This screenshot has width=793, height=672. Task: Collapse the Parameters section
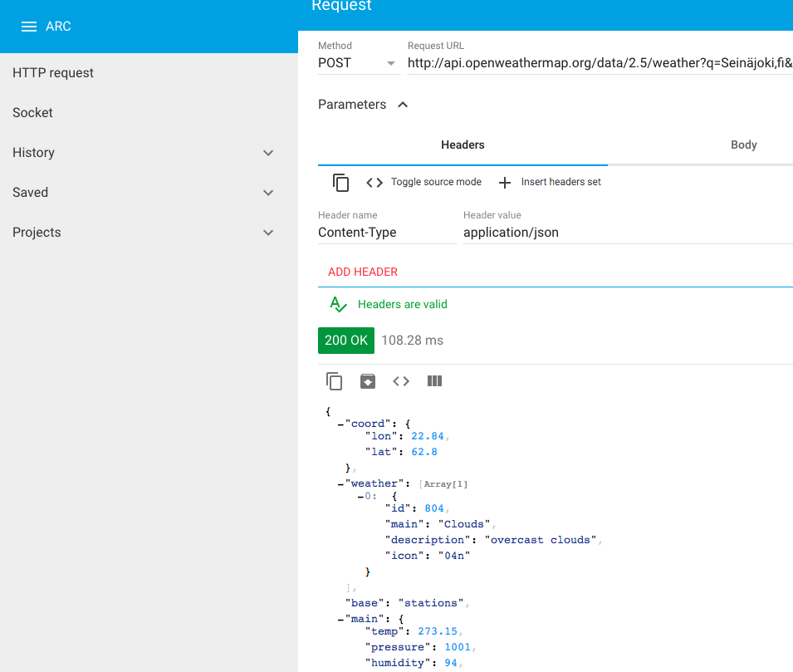[x=403, y=105]
